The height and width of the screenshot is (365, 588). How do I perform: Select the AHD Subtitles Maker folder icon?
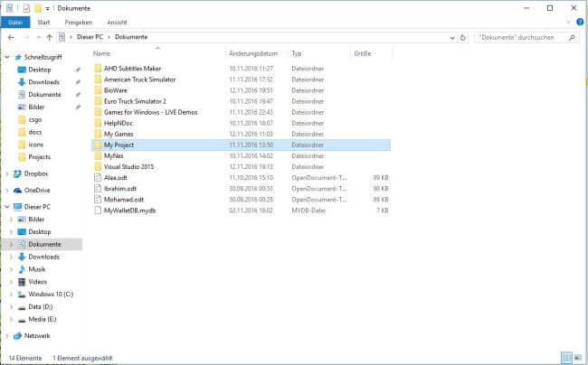tap(98, 69)
